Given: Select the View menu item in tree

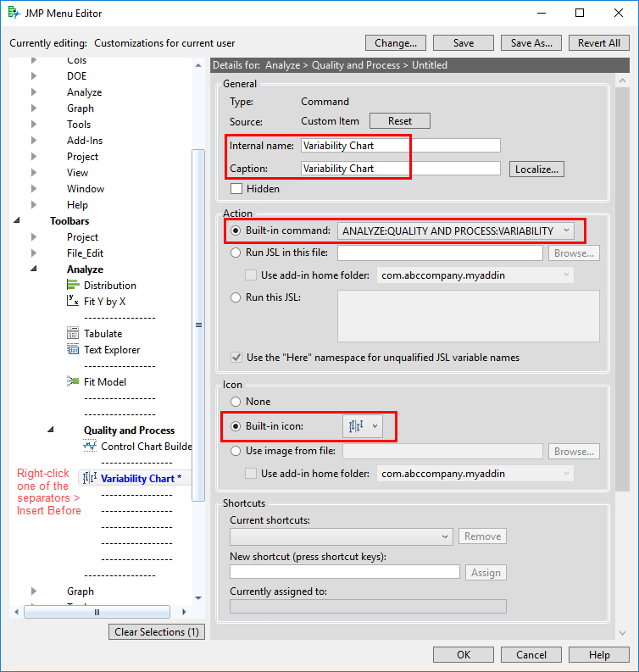Looking at the screenshot, I should (78, 173).
